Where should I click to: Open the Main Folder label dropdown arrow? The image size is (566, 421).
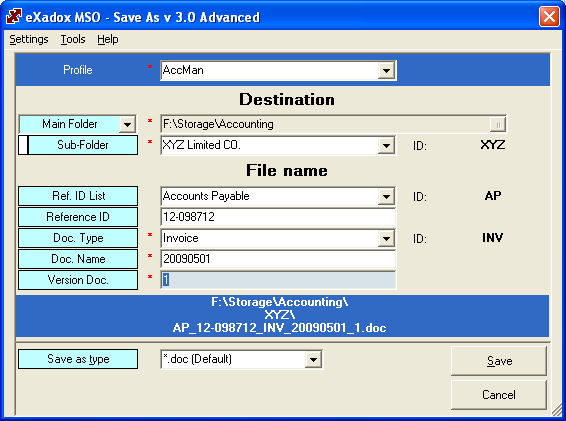pyautogui.click(x=127, y=125)
